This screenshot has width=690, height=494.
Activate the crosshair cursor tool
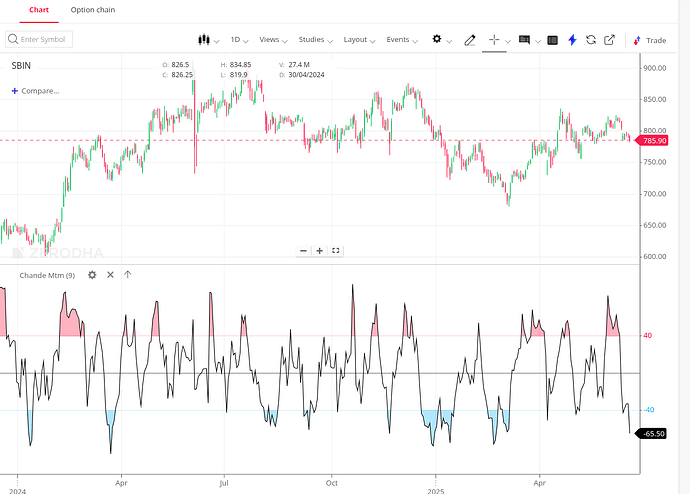pos(494,40)
